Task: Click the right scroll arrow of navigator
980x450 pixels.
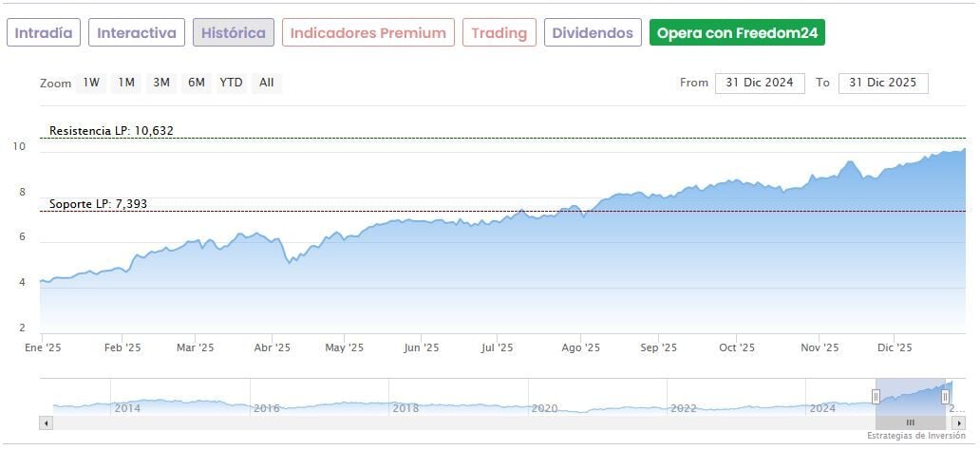Action: (960, 422)
